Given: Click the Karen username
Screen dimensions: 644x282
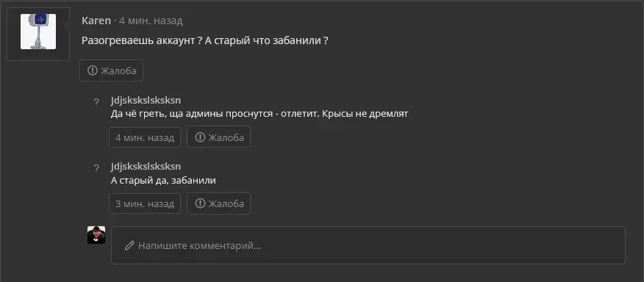Looking at the screenshot, I should click(x=96, y=21).
